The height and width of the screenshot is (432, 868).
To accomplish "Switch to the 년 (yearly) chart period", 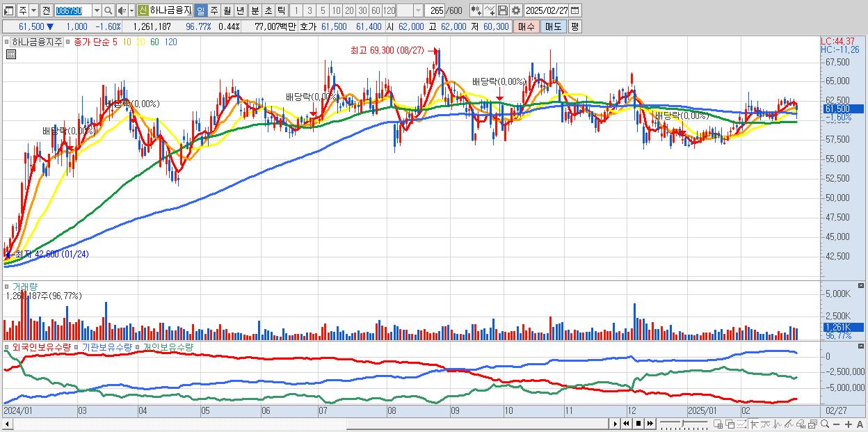I will pyautogui.click(x=240, y=10).
